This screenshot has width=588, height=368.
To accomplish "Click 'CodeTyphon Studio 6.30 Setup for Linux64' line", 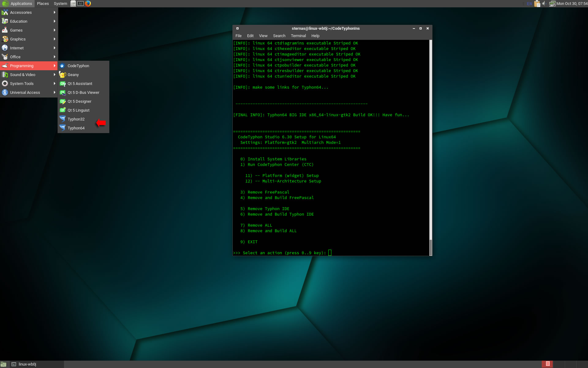I will pyautogui.click(x=287, y=137).
